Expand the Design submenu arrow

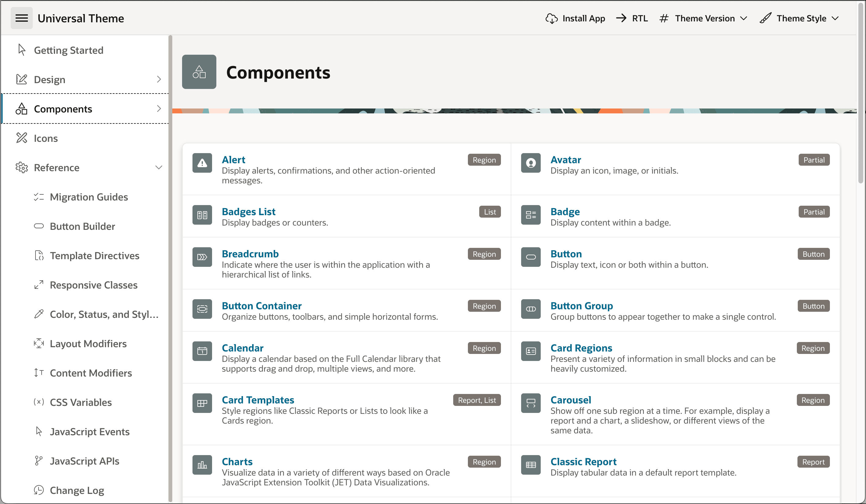tap(159, 79)
